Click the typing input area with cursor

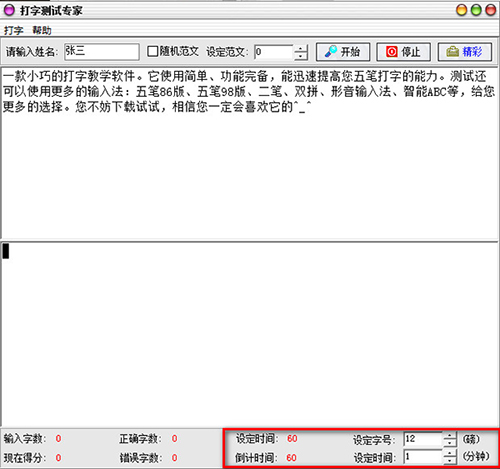click(x=249, y=334)
